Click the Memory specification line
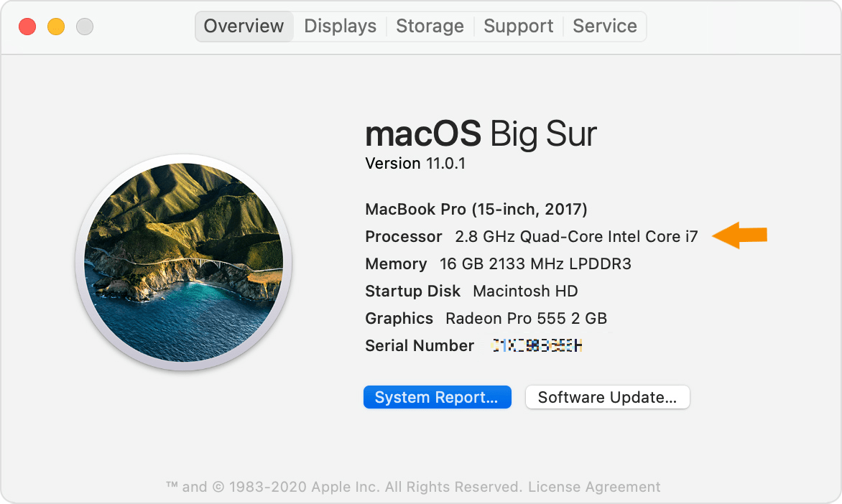 tap(497, 263)
